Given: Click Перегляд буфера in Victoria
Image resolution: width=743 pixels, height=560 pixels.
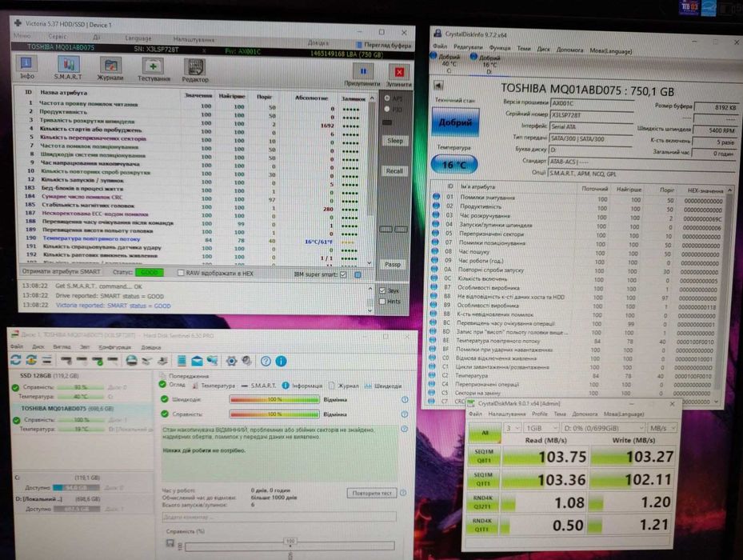Looking at the screenshot, I should [383, 45].
